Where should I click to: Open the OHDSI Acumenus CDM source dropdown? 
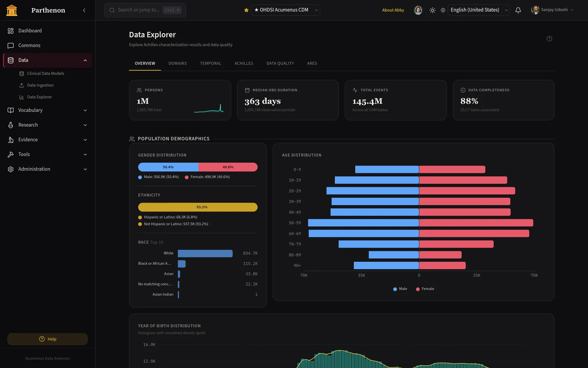(x=285, y=10)
